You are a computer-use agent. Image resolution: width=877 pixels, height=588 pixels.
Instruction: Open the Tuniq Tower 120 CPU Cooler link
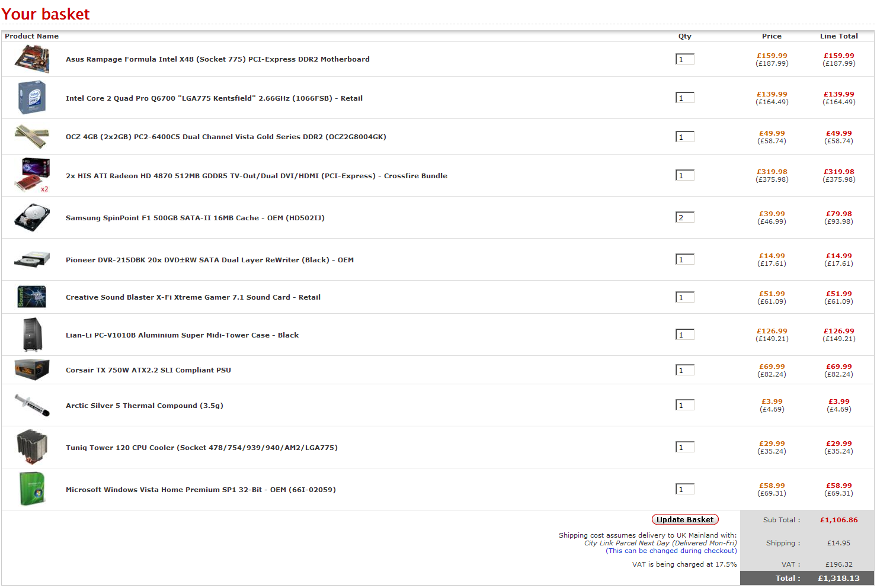[x=201, y=448]
